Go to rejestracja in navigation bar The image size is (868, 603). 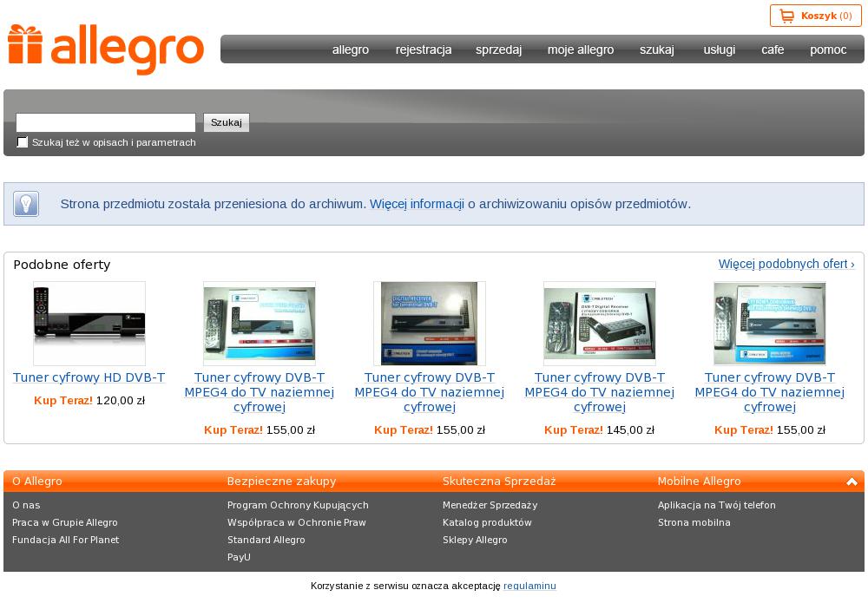click(424, 49)
